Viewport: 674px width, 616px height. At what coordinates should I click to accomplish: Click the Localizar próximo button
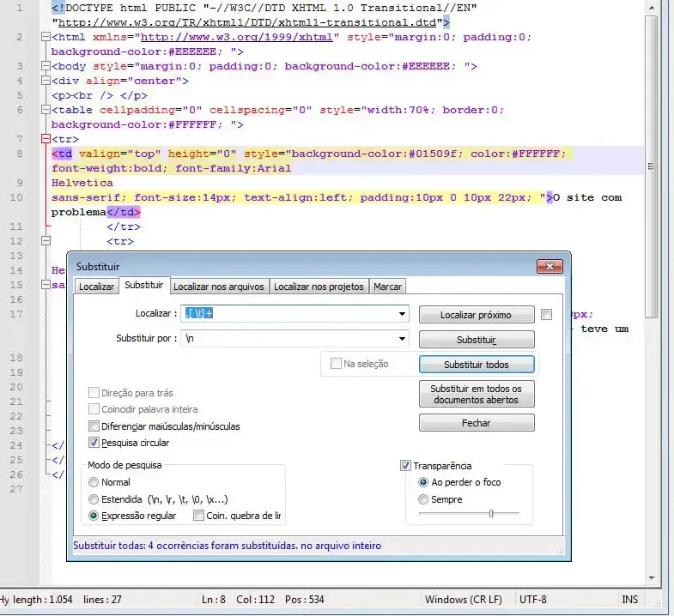(476, 316)
